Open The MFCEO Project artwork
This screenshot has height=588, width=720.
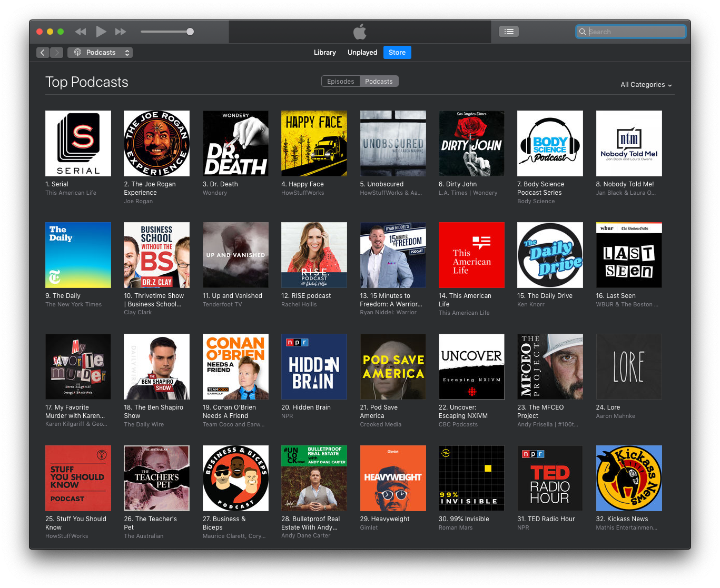tap(550, 366)
